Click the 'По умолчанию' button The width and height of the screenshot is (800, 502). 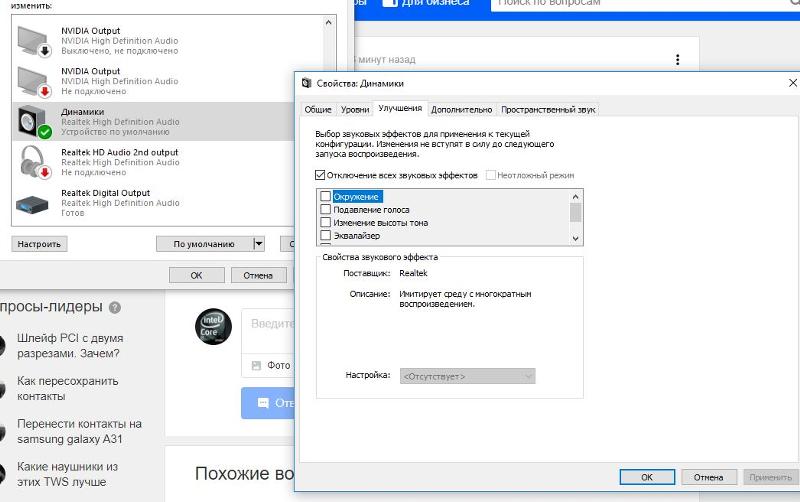pos(204,244)
